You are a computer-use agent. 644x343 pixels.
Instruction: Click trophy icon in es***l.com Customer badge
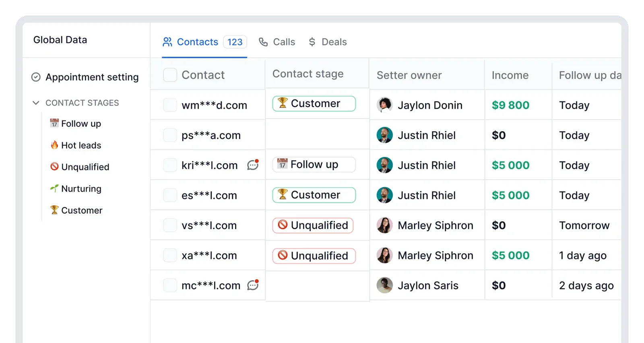click(x=283, y=194)
